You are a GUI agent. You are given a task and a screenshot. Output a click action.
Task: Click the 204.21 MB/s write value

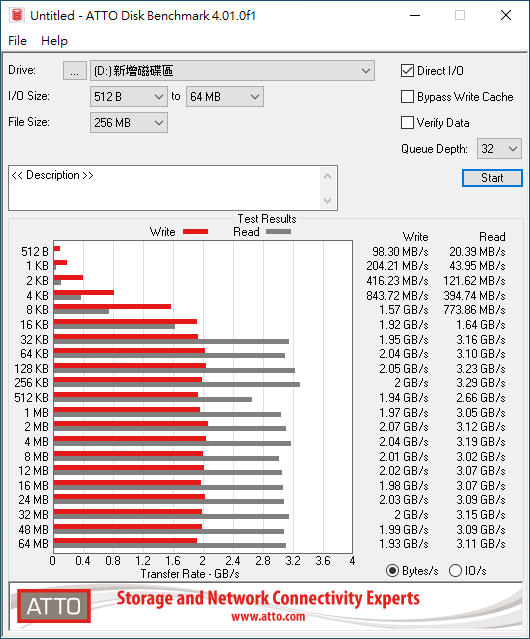coord(397,266)
